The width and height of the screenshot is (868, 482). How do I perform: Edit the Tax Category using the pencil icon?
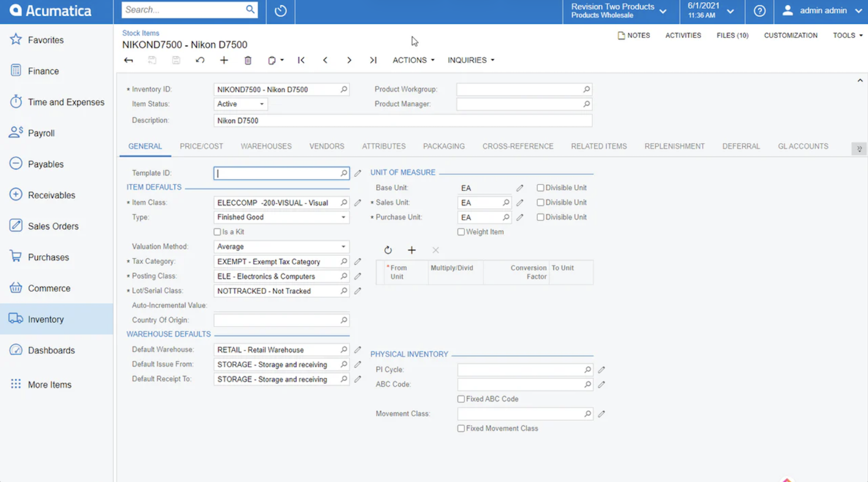tap(358, 261)
